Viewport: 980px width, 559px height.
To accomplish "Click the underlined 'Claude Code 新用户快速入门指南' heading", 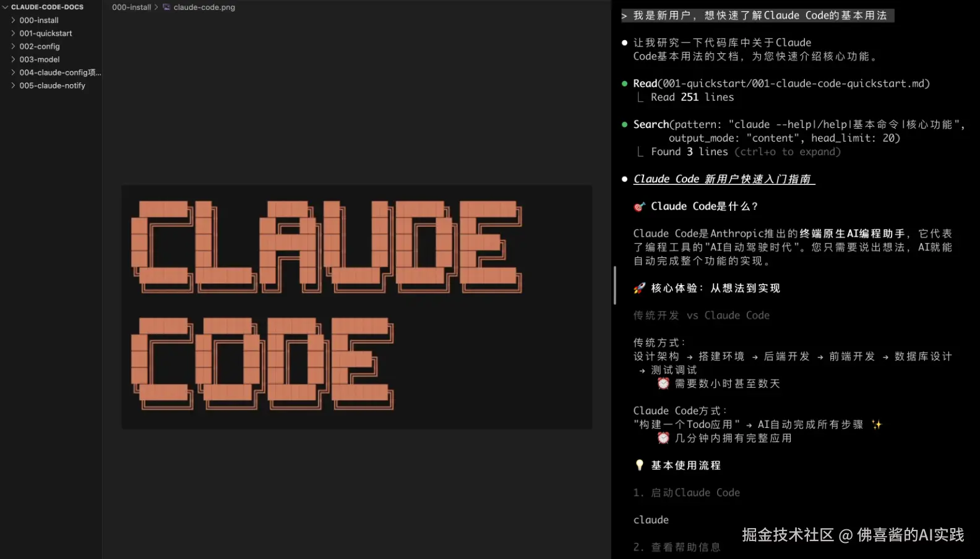I will coord(724,179).
